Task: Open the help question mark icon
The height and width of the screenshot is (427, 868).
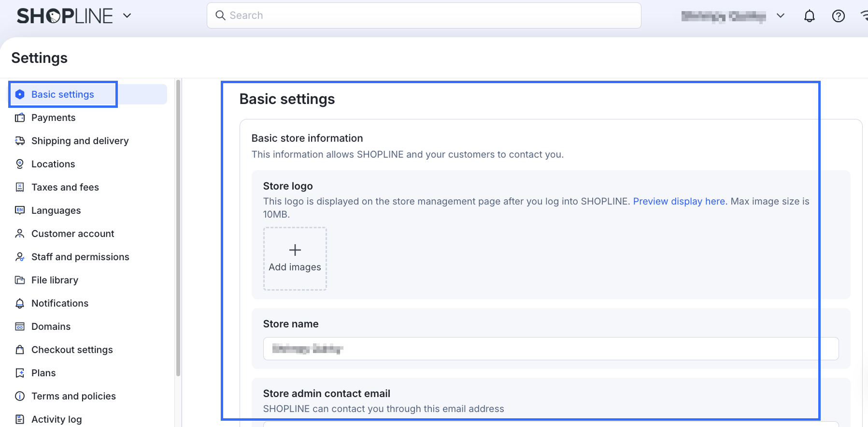Action: [838, 16]
